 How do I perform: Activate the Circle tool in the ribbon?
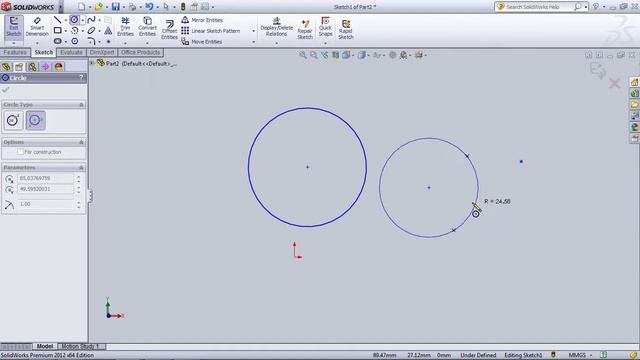coord(74,20)
